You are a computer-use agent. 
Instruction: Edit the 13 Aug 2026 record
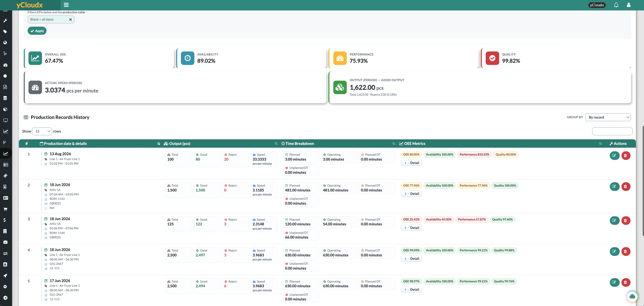click(614, 156)
